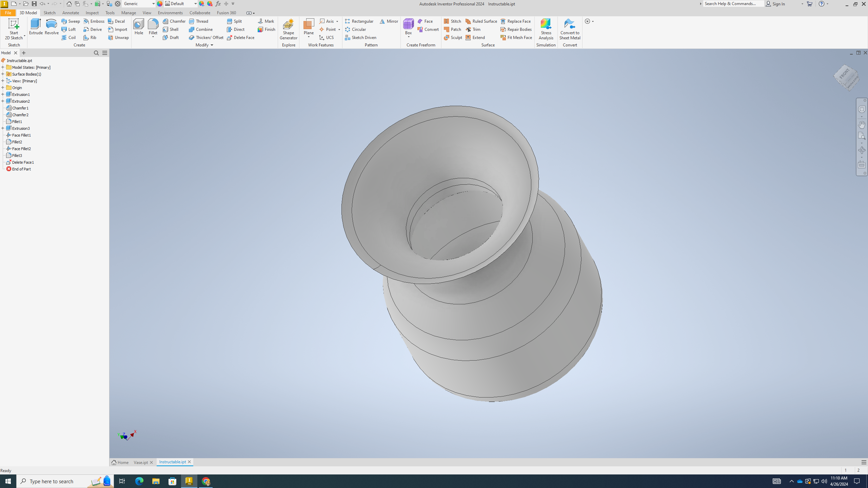Open Windows Start menu
Image resolution: width=868 pixels, height=488 pixels.
pyautogui.click(x=8, y=481)
